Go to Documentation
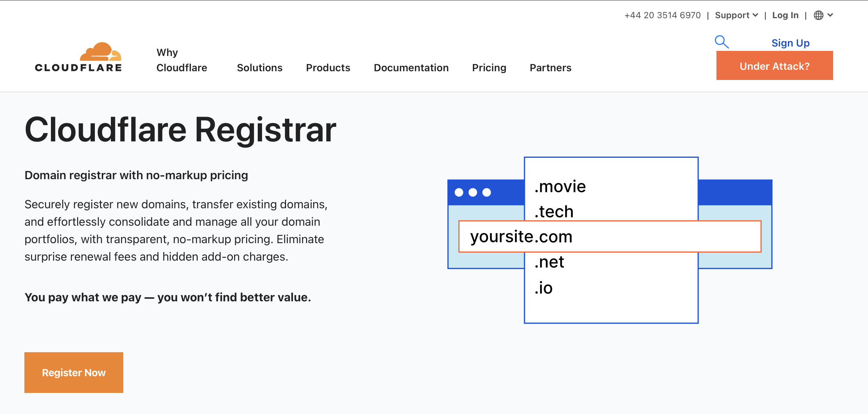The height and width of the screenshot is (414, 868). pos(411,68)
